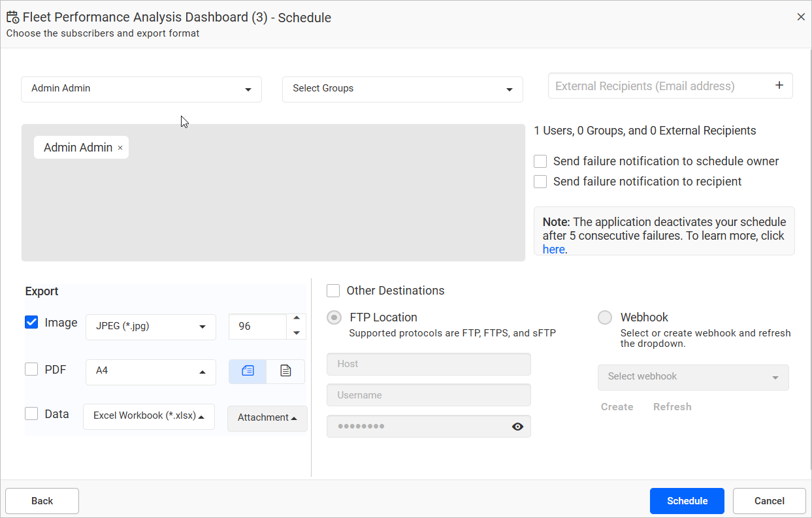Check Send failure notification to schedule owner
This screenshot has width=812, height=518.
coord(540,161)
